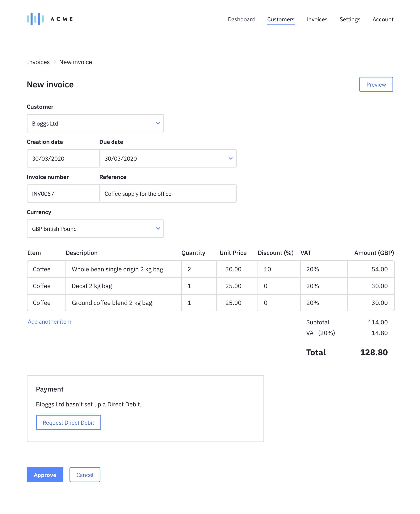Click the ACME logo icon
420x514 pixels.
pos(35,19)
